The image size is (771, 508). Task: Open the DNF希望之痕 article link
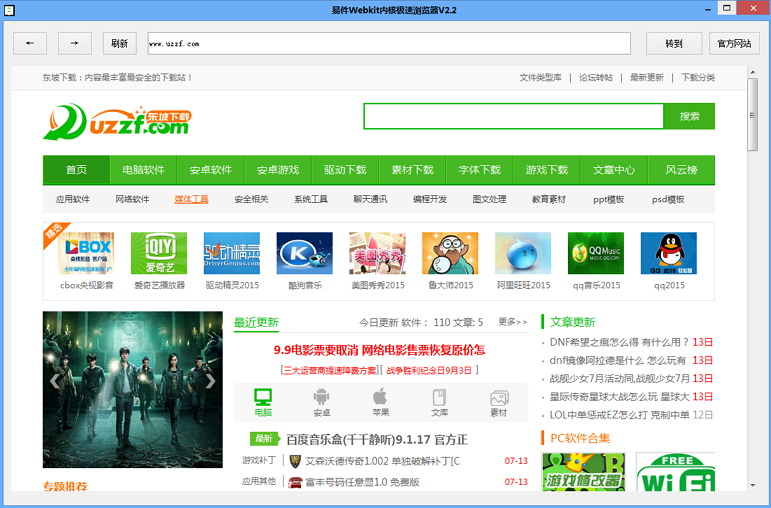(x=619, y=342)
